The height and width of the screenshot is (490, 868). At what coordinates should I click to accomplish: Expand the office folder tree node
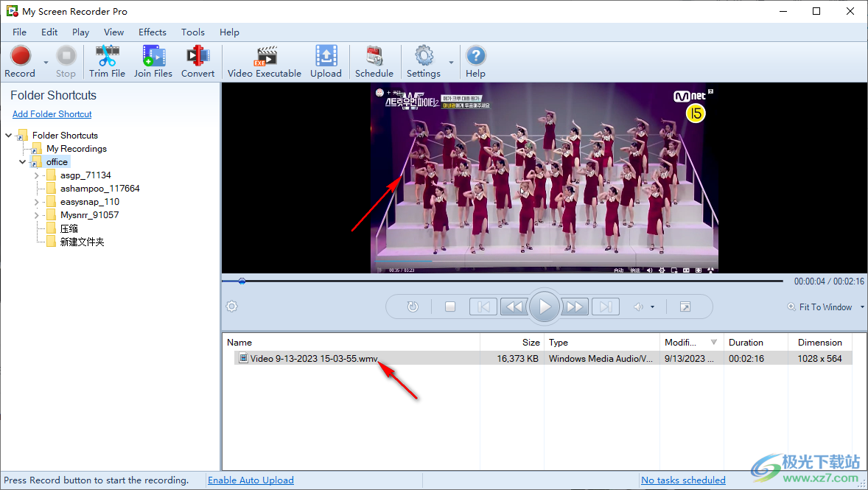[x=22, y=161]
